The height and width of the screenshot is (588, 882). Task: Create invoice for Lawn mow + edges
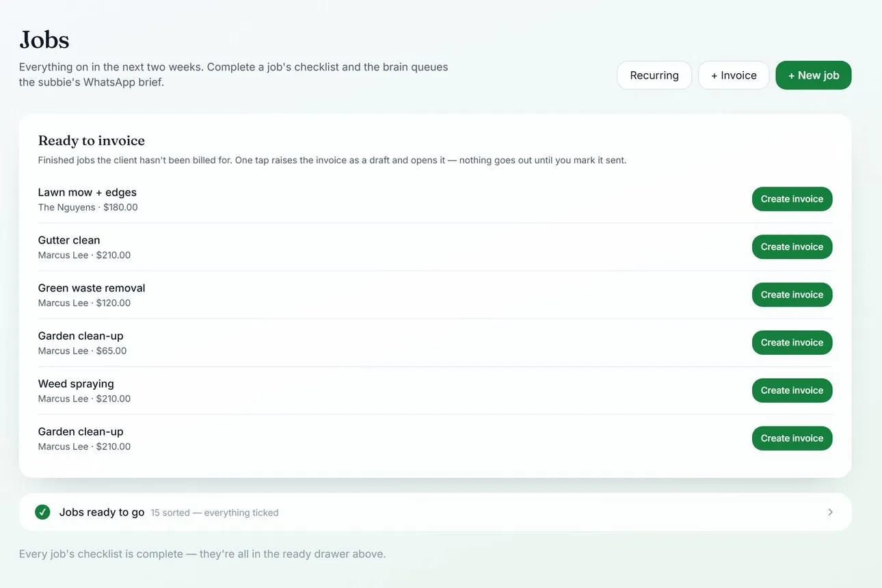click(792, 199)
